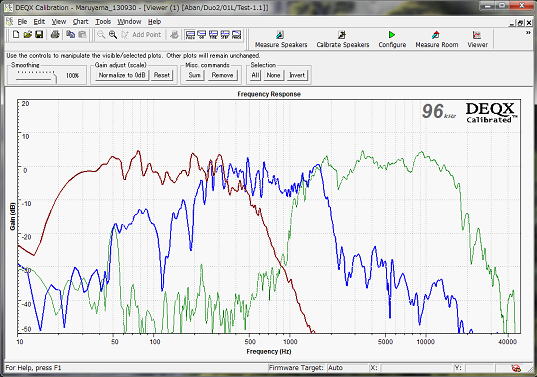Click the printer icon
Screen dimensions: 537x377
click(55, 35)
